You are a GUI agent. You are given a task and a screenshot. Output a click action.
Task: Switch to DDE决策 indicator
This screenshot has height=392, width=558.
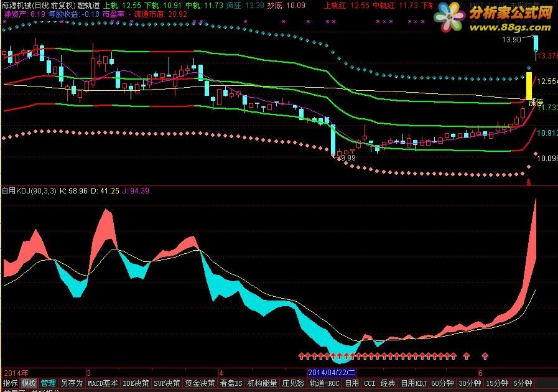[x=136, y=383]
